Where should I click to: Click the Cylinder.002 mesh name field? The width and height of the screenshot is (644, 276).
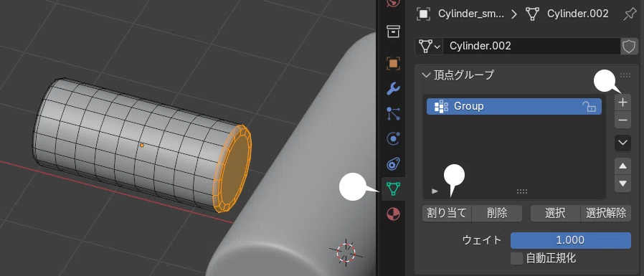tap(531, 46)
